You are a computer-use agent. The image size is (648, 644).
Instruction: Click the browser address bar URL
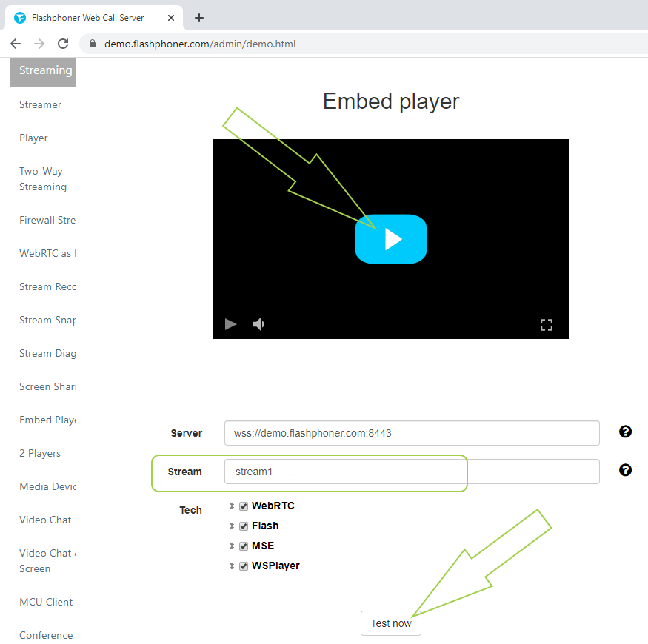(200, 44)
